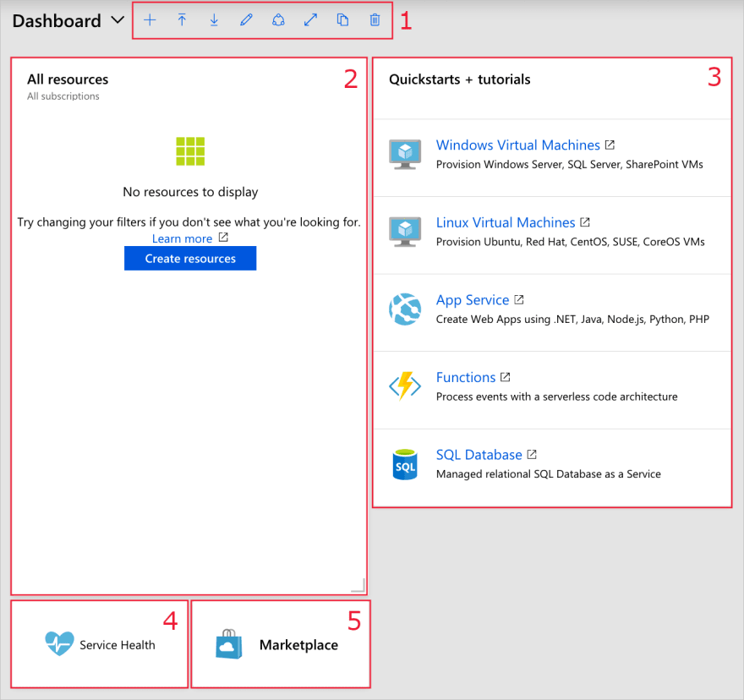Delete the dashboard with the trash icon
744x700 pixels.
[x=375, y=20]
